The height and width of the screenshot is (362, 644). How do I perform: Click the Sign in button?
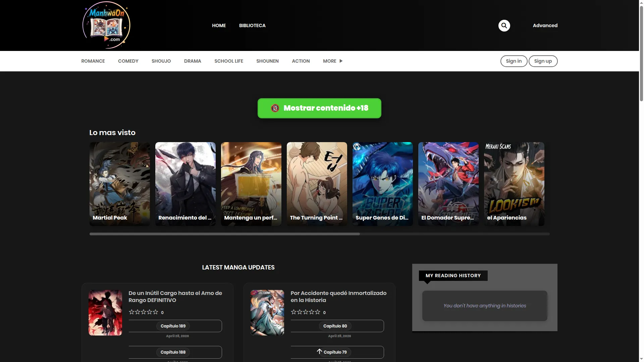514,61
